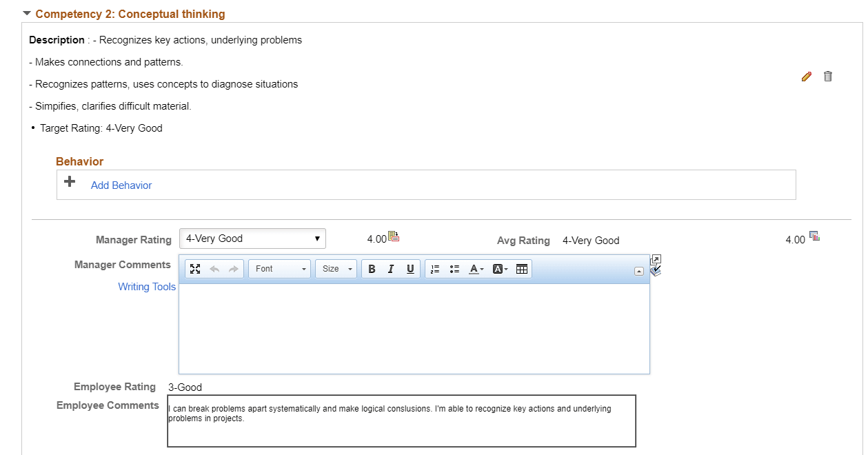Delete the competency using the trash icon
868x455 pixels.
point(828,77)
